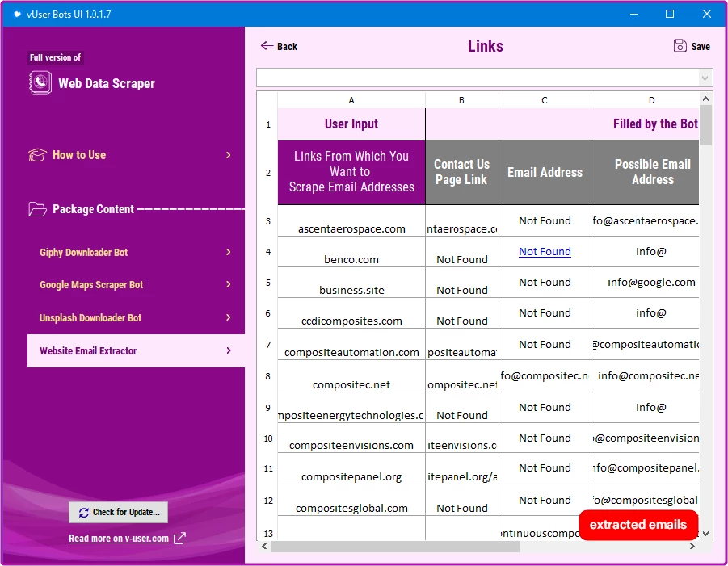The width and height of the screenshot is (728, 566).
Task: Select row 3 header number
Action: pos(268,221)
